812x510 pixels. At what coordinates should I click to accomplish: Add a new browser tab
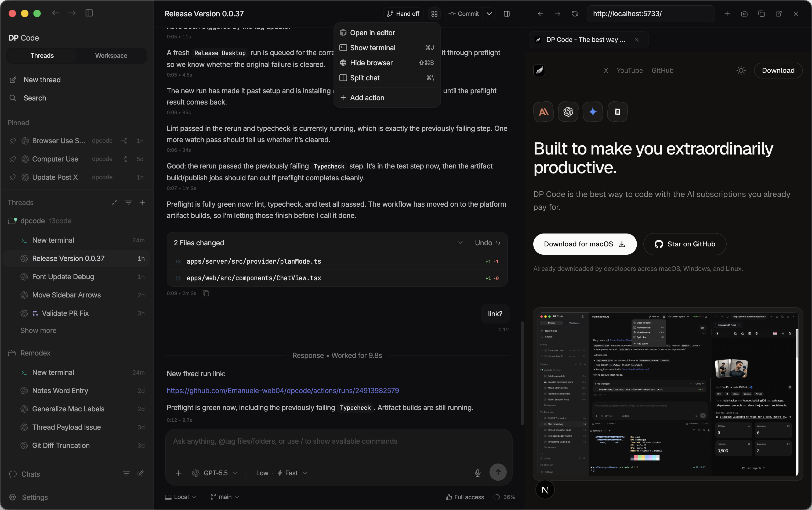727,13
